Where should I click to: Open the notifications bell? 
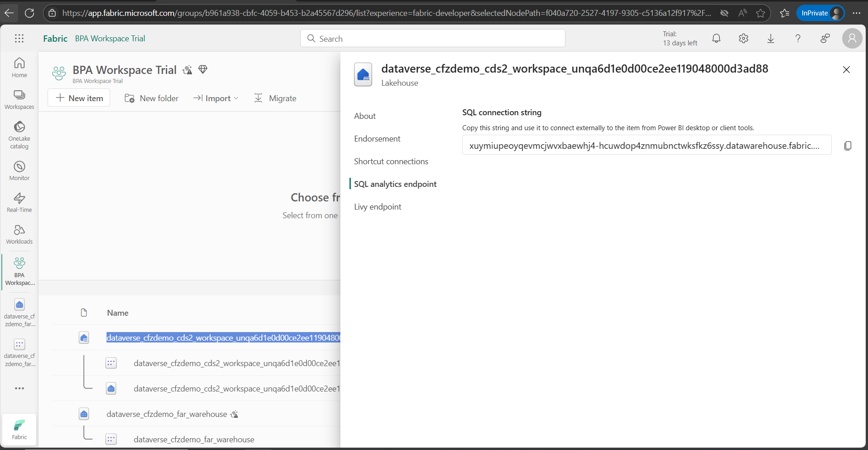pos(716,39)
